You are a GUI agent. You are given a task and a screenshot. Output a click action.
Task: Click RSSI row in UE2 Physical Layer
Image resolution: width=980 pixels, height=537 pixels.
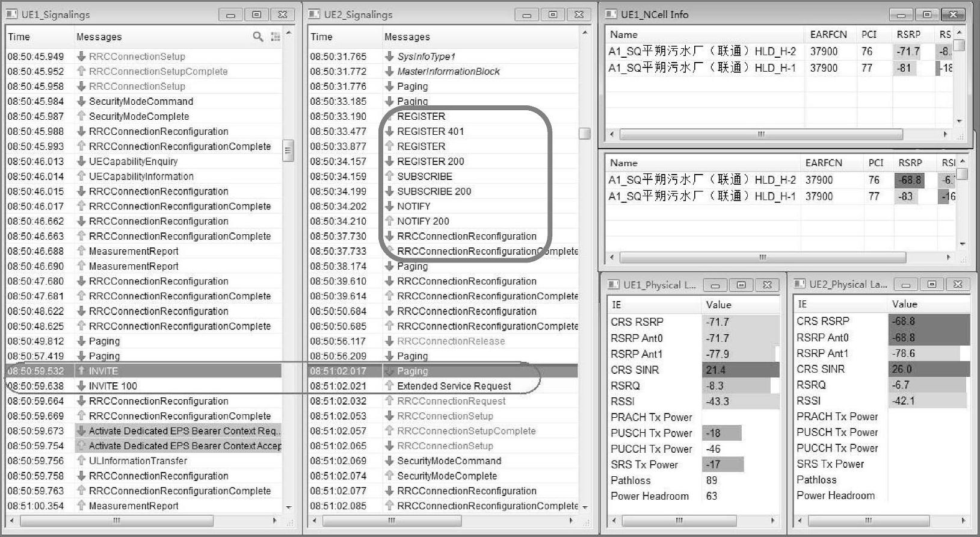[x=882, y=400]
